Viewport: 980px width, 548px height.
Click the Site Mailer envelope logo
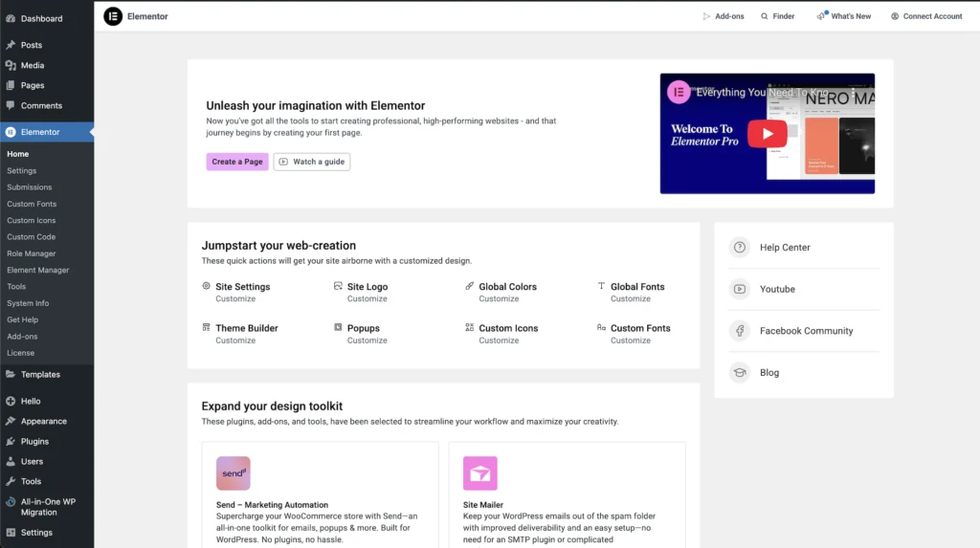click(480, 473)
